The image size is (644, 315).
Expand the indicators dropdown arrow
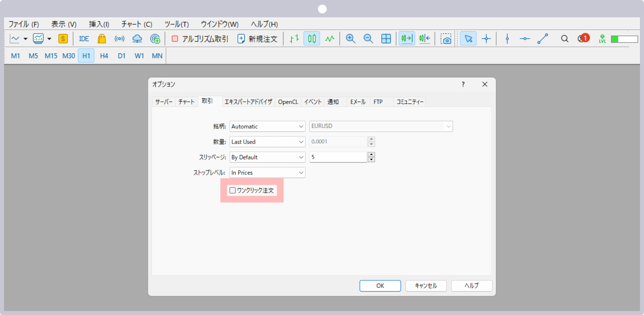pyautogui.click(x=49, y=39)
